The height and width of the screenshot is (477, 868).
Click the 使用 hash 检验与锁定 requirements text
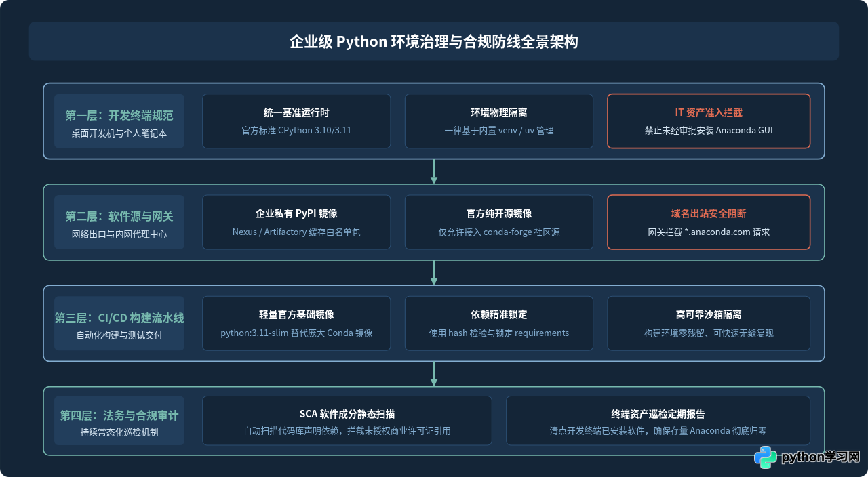click(499, 333)
